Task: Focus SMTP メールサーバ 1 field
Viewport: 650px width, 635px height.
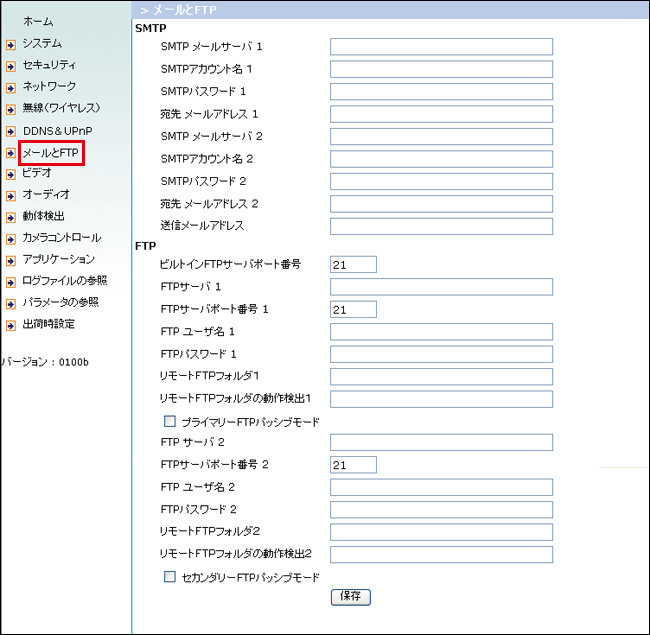Action: click(x=441, y=47)
